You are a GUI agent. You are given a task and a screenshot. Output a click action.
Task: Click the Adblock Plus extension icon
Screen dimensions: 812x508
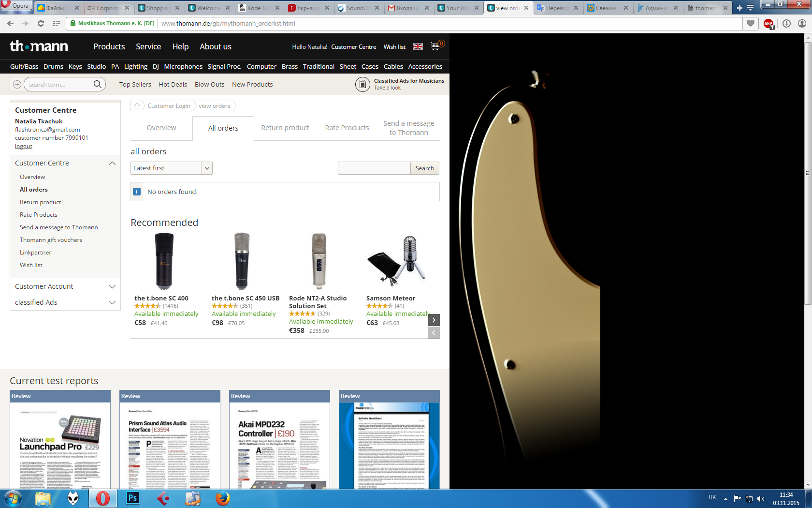(768, 23)
